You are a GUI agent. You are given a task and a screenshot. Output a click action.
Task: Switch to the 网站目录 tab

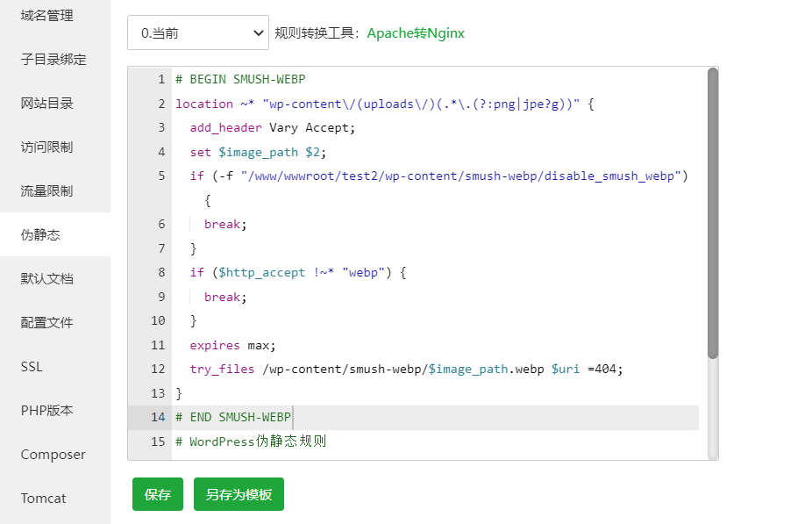47,104
